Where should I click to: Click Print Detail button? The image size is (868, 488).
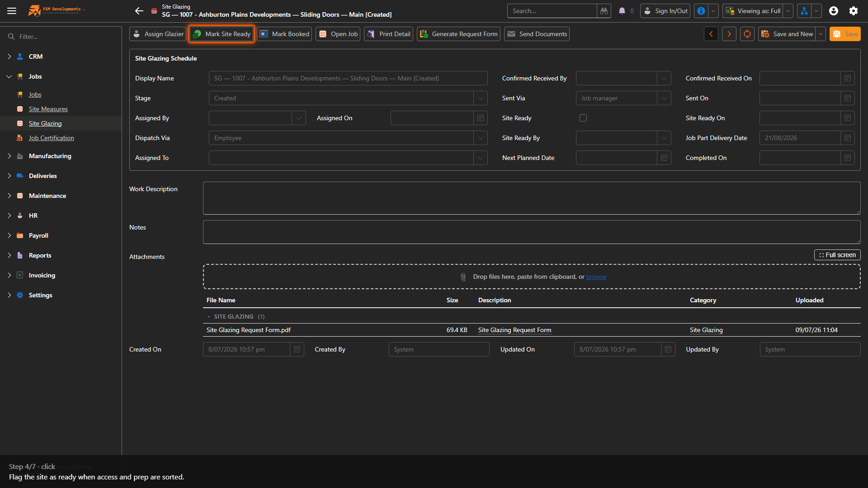389,34
